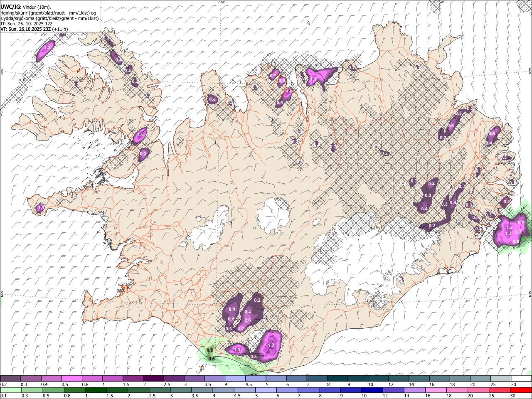The height and width of the screenshot is (399, 532).
Task: Click the '1.5' label in the upper legend row
Action: (126, 384)
